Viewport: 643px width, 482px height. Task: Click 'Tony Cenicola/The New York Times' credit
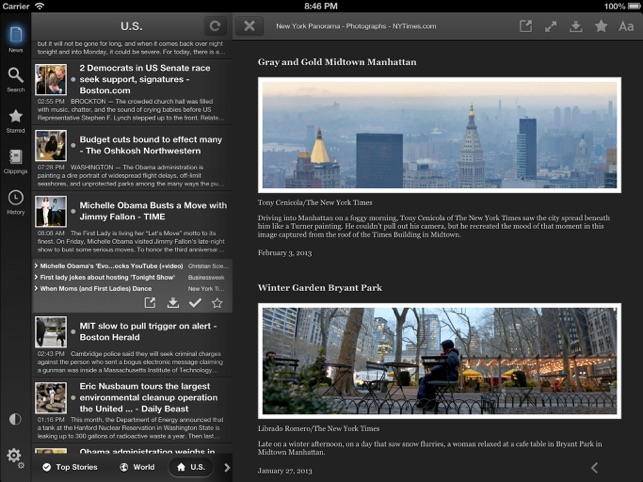pyautogui.click(x=315, y=203)
